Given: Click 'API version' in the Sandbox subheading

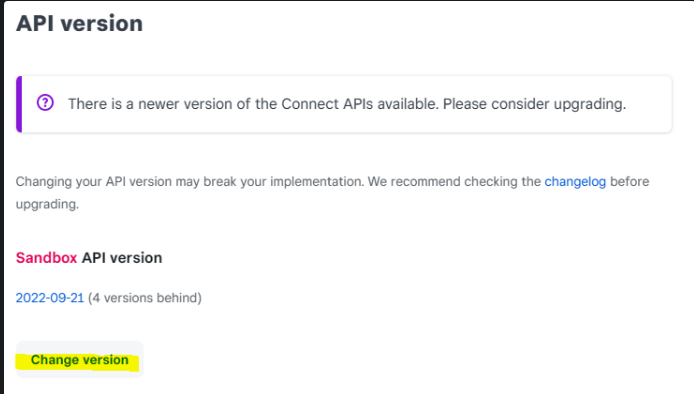Looking at the screenshot, I should (122, 258).
